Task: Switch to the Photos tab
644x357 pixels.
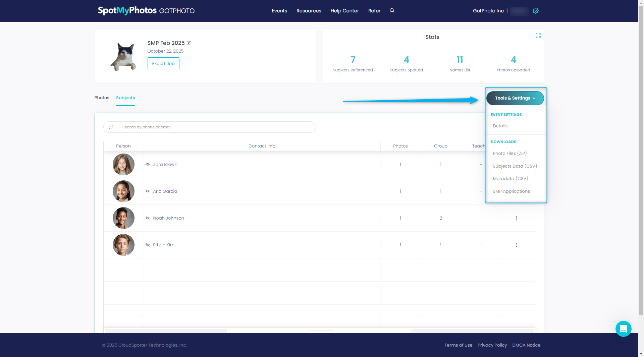Action: click(x=102, y=98)
